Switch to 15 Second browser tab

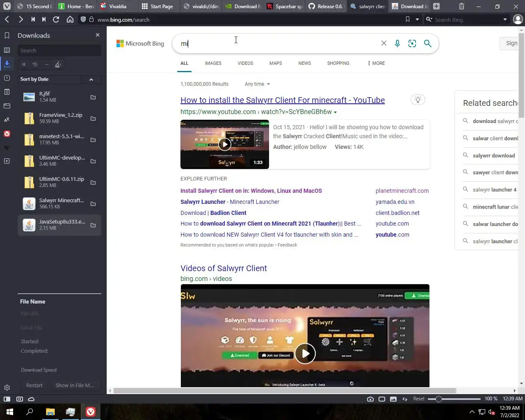[34, 7]
